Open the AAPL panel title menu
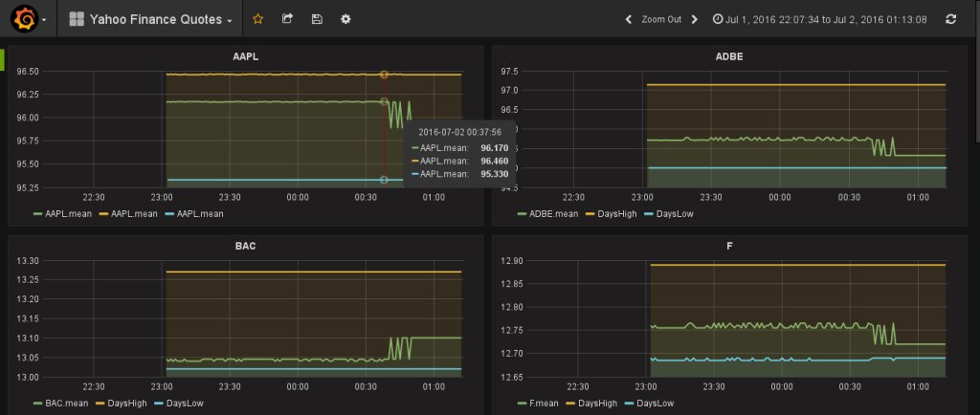This screenshot has width=980, height=415. coord(245,56)
